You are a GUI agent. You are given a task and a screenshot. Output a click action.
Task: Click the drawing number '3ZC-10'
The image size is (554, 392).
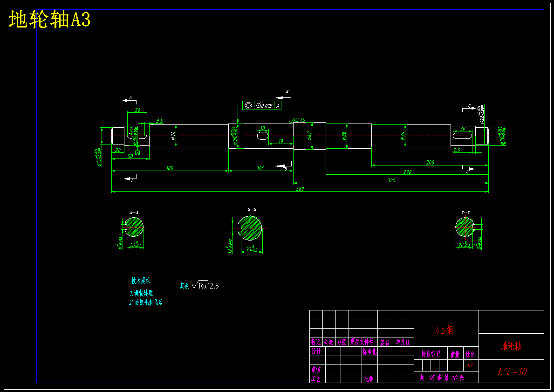(x=511, y=371)
